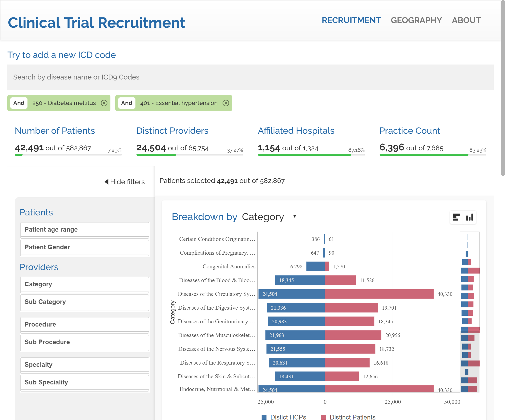Click the Distinct Providers progress bar
The height and width of the screenshot is (420, 505).
pos(190,155)
